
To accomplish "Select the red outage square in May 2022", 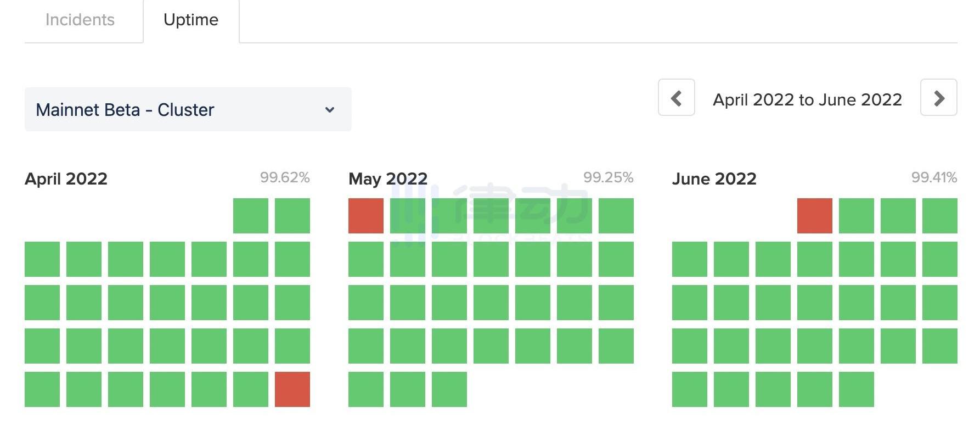I will 366,216.
